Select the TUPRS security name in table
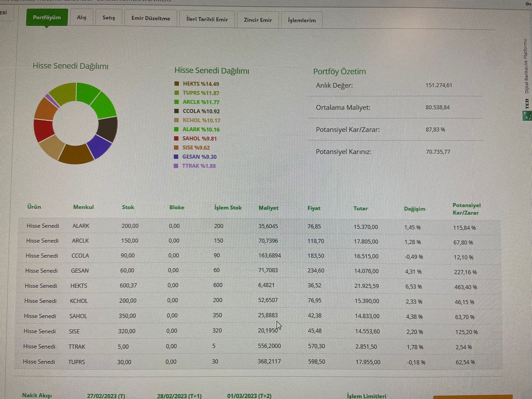This screenshot has height=399, width=532. 77,362
